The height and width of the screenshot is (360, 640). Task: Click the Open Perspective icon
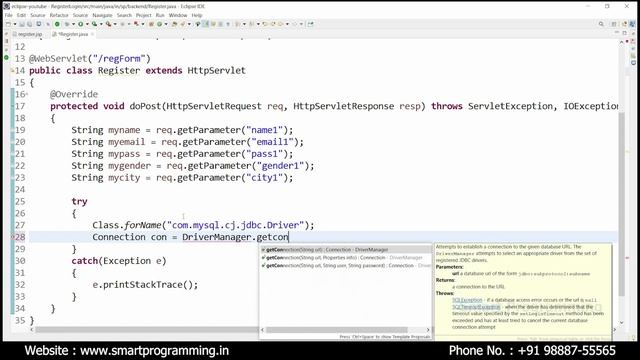pos(614,24)
